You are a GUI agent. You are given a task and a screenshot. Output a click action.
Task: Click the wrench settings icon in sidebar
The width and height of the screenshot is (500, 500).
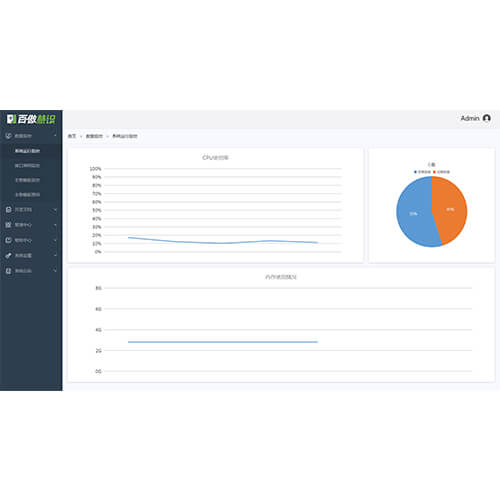click(9, 255)
